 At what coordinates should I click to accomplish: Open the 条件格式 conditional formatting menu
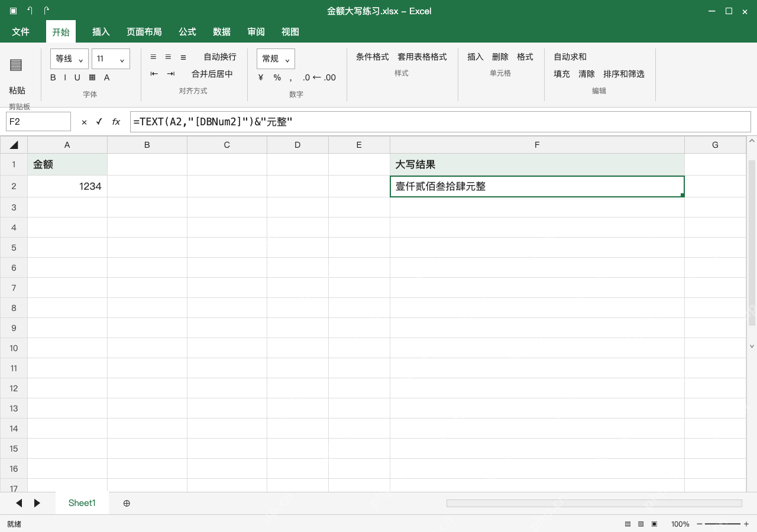tap(373, 57)
